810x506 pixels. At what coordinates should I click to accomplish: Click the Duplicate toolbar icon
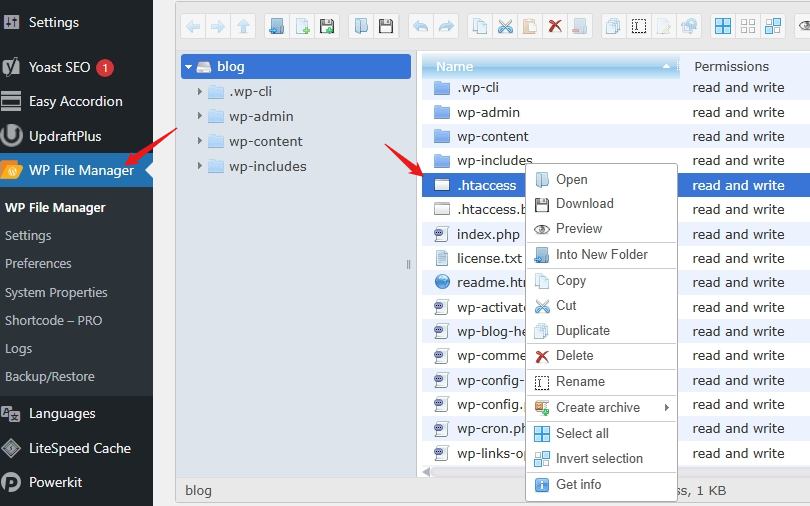click(614, 26)
